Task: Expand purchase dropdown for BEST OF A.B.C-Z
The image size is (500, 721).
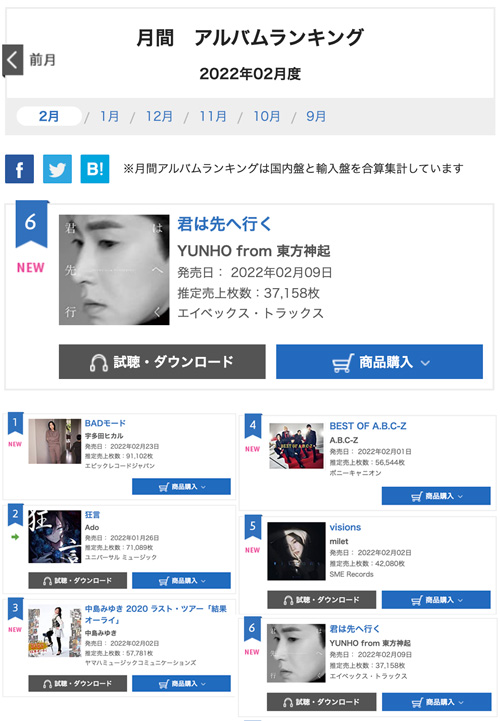Action: 436,496
